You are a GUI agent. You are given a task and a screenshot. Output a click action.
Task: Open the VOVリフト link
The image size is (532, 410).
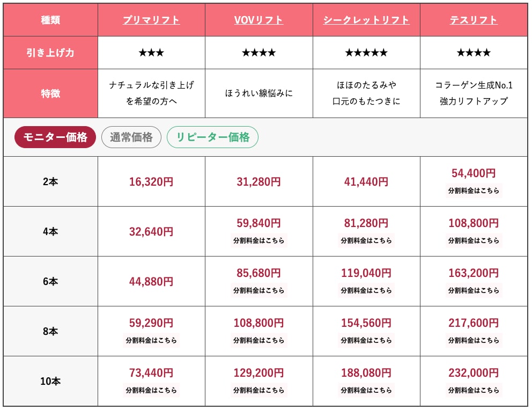(258, 20)
